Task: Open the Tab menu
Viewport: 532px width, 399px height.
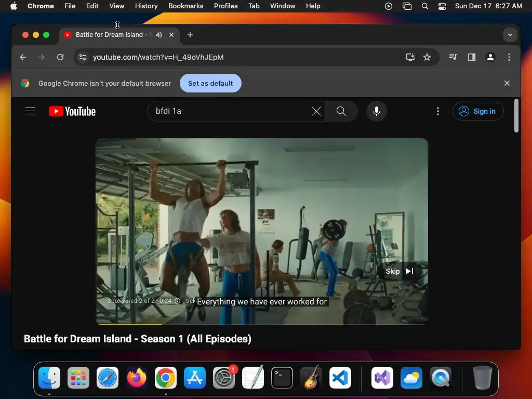Action: [254, 6]
